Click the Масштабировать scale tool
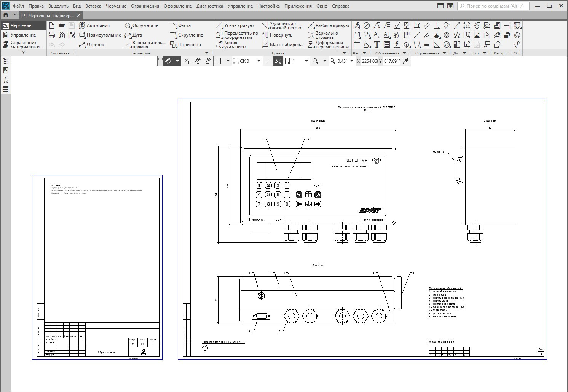This screenshot has height=392, width=568. 282,45
